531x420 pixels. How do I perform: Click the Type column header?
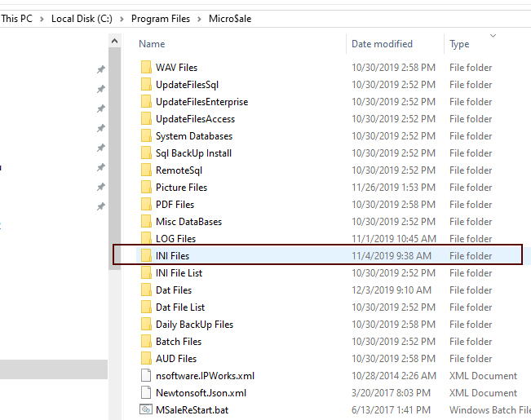(459, 44)
